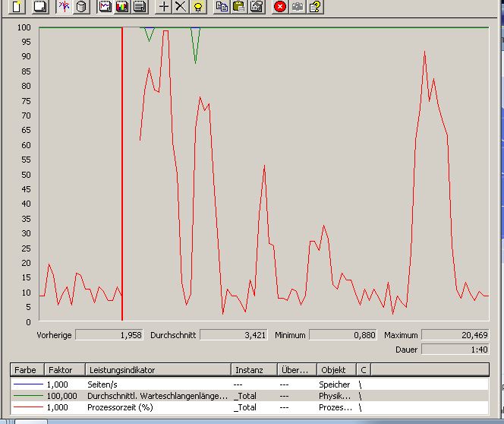Switch to the line Graph view icon
The height and width of the screenshot is (424, 504).
(105, 6)
